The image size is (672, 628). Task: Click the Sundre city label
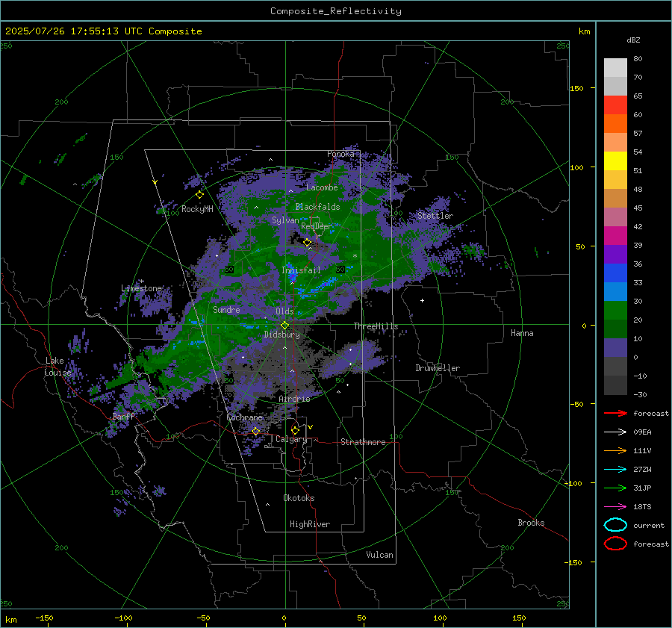(226, 310)
